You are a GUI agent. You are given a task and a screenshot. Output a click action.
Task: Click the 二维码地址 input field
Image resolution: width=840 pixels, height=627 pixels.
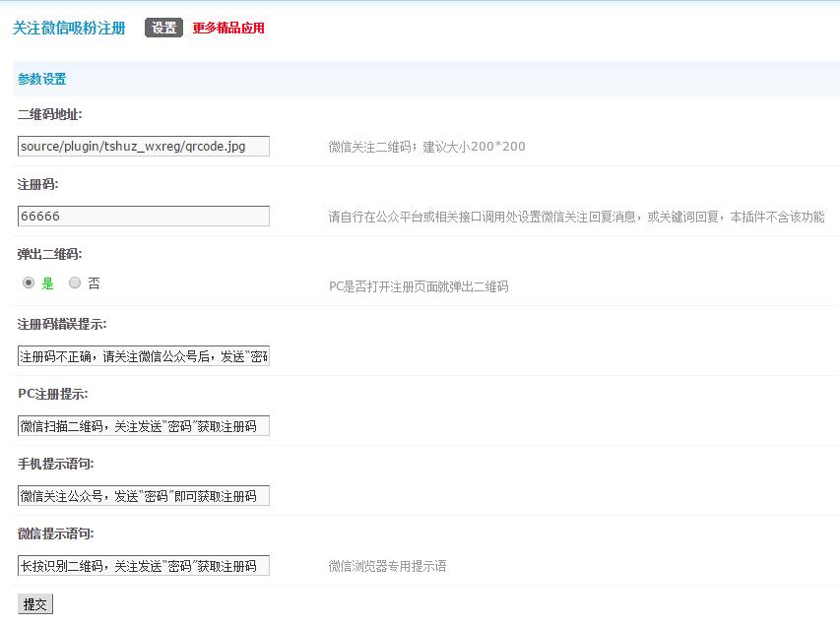pos(144,147)
